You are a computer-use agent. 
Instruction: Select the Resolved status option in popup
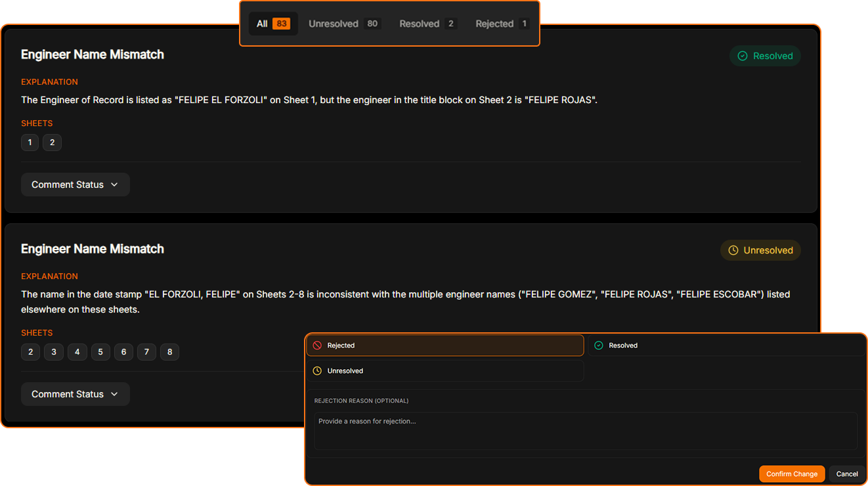click(x=726, y=345)
